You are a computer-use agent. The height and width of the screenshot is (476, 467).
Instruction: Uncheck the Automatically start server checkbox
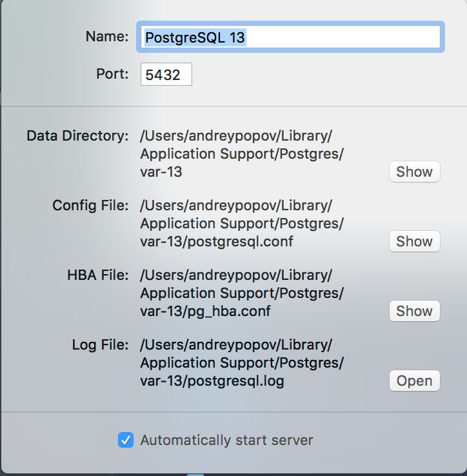pyautogui.click(x=126, y=440)
